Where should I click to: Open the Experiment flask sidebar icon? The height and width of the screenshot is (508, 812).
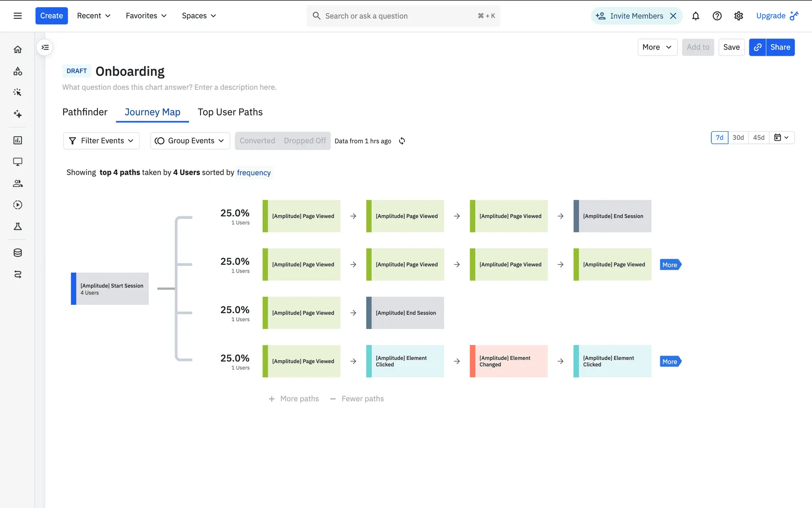(18, 226)
